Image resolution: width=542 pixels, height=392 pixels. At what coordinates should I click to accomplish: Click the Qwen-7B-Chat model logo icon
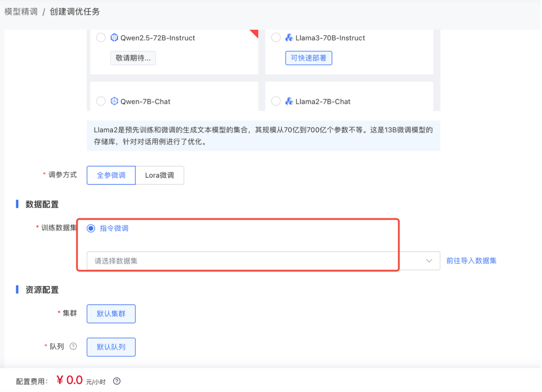point(114,101)
